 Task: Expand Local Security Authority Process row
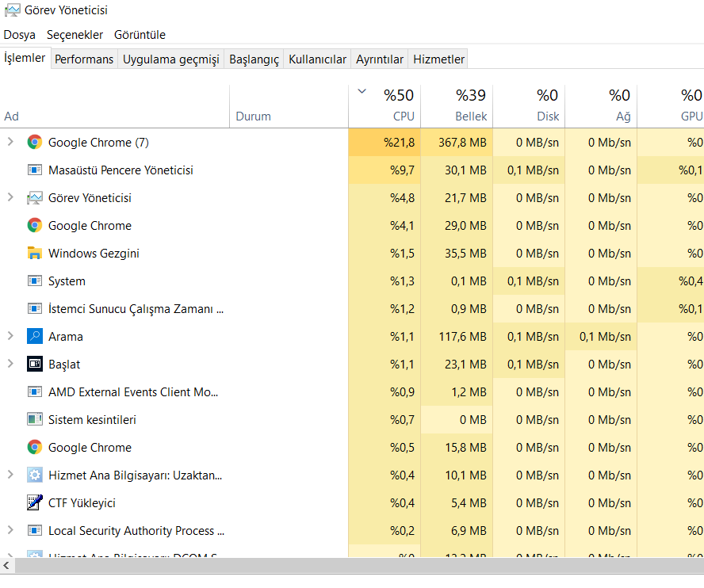10,530
